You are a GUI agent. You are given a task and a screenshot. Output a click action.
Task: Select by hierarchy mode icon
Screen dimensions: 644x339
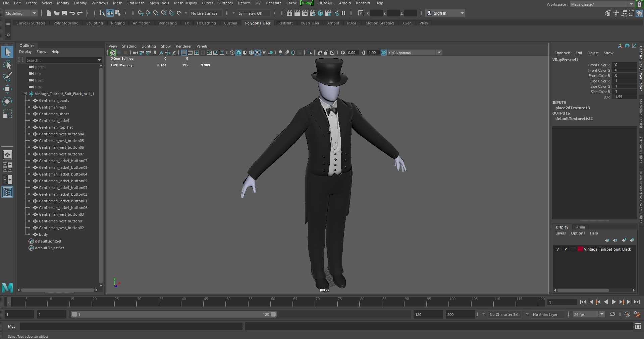pyautogui.click(x=102, y=13)
